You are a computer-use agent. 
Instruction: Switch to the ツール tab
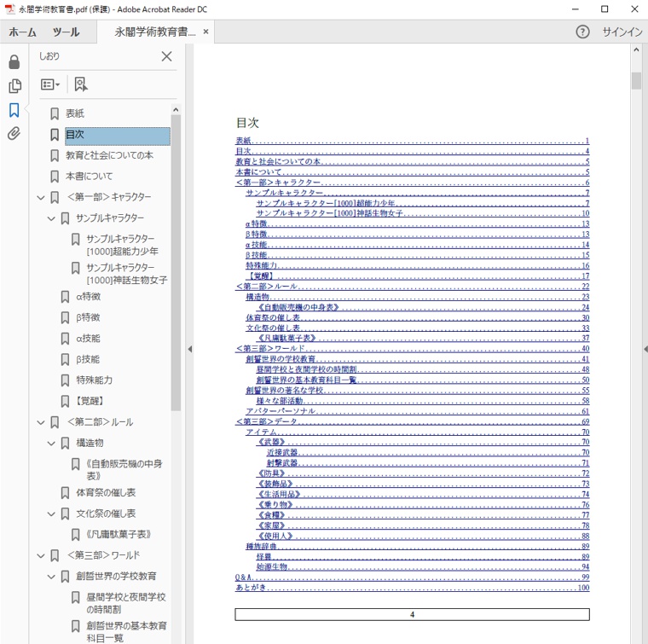coord(66,32)
